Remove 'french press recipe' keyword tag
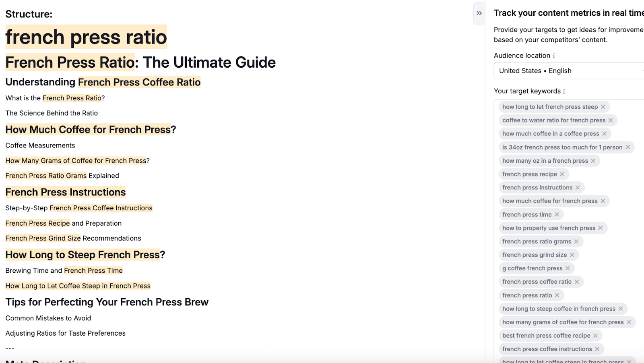The height and width of the screenshot is (363, 644). (562, 174)
